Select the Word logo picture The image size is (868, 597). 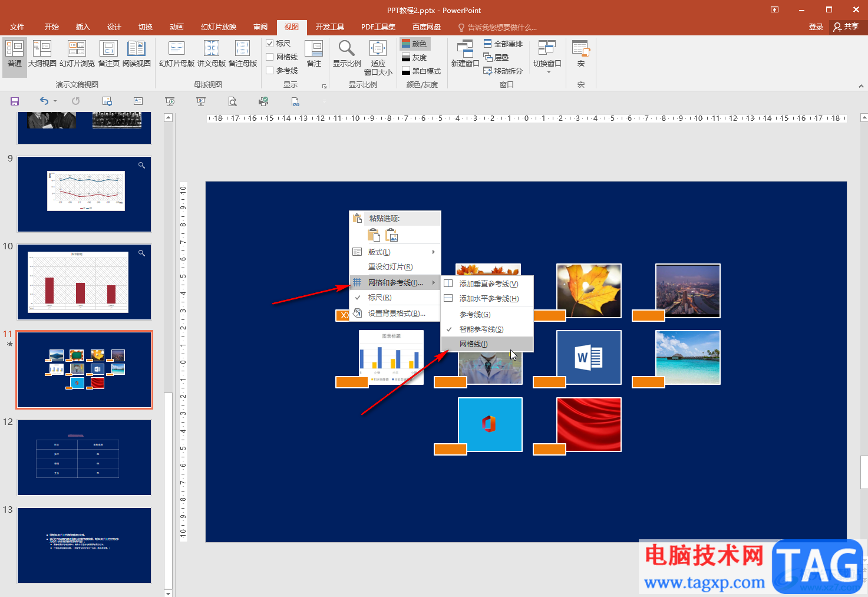[589, 357]
